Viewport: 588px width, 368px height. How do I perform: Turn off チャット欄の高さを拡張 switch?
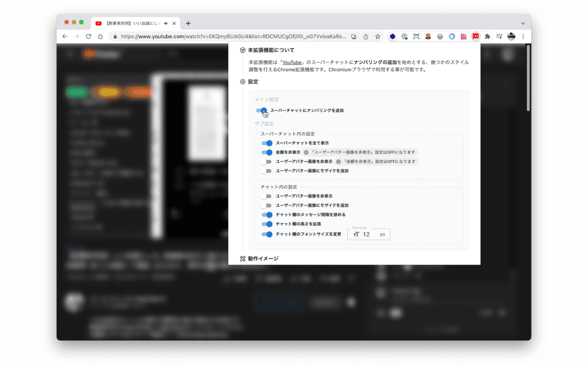[x=266, y=224]
